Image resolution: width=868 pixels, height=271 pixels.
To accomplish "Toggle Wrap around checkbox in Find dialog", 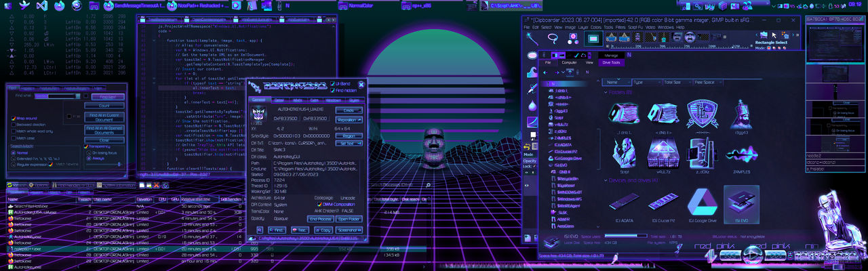I will (14, 118).
